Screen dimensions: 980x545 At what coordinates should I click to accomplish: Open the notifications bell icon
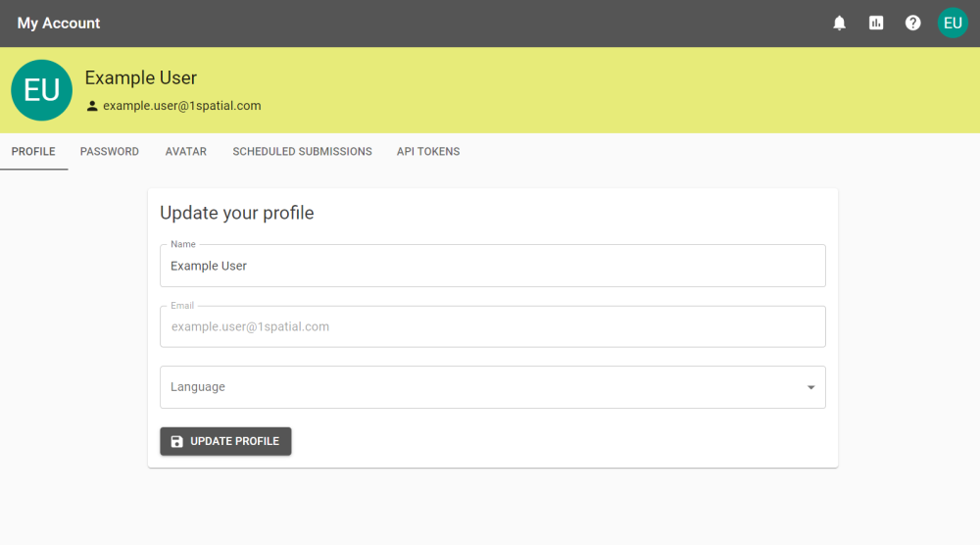[x=839, y=24]
